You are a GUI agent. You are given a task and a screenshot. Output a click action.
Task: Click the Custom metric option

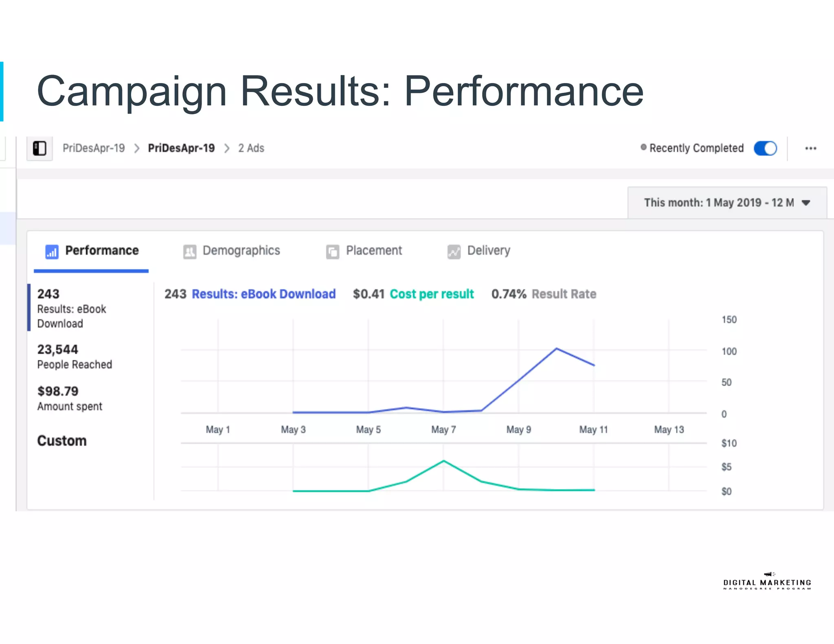[x=62, y=441]
